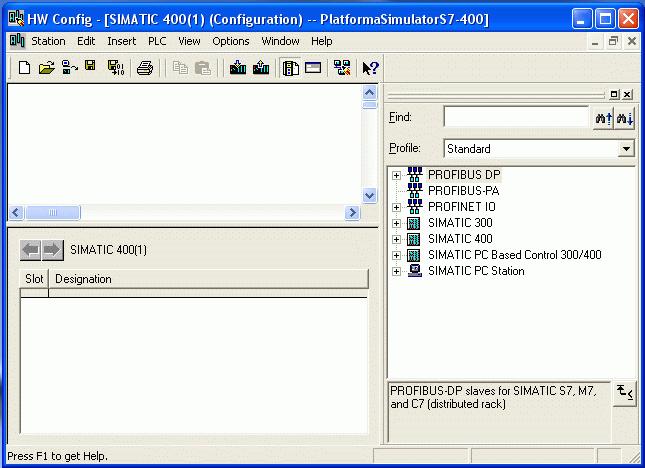Open the Profile dropdown list

point(626,148)
